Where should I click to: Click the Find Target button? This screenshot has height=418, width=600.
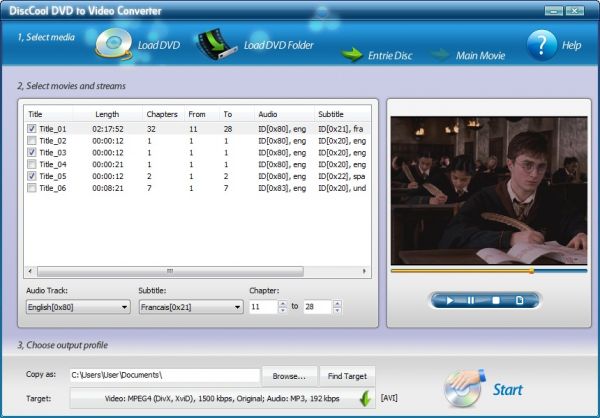pyautogui.click(x=346, y=375)
